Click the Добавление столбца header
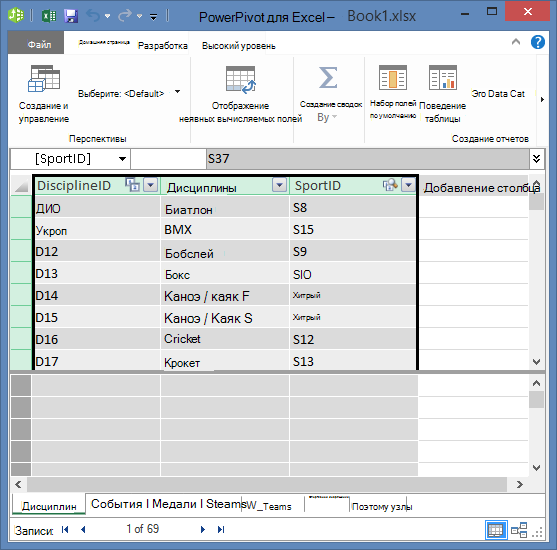557x550 pixels. point(474,187)
